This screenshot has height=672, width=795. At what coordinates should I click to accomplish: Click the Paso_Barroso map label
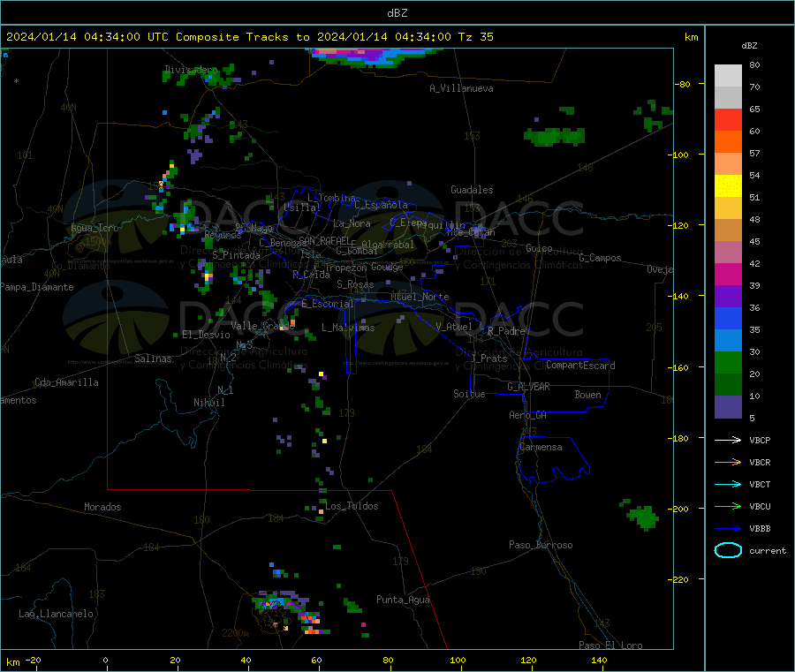pyautogui.click(x=541, y=545)
